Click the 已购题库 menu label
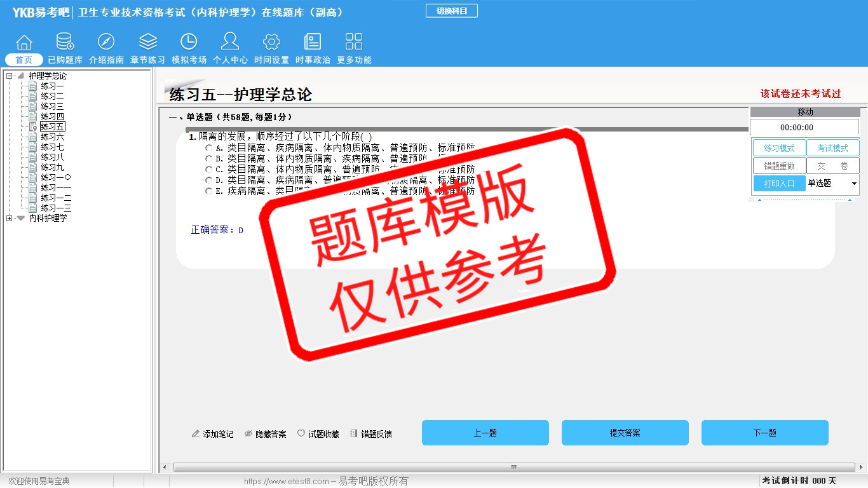Screen dimensions: 868x488 click(65, 60)
